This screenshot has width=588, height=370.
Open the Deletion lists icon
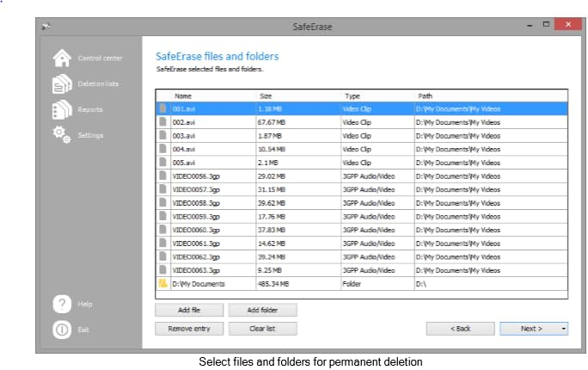pos(62,83)
